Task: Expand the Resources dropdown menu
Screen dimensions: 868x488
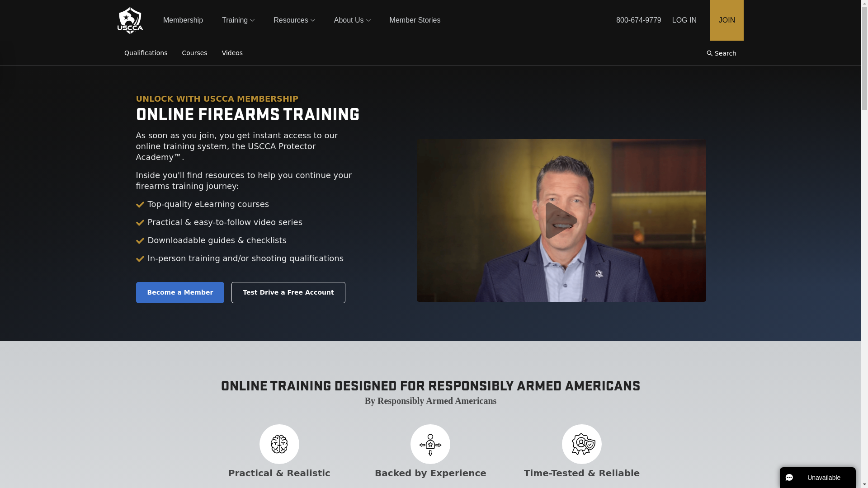Action: coord(294,20)
